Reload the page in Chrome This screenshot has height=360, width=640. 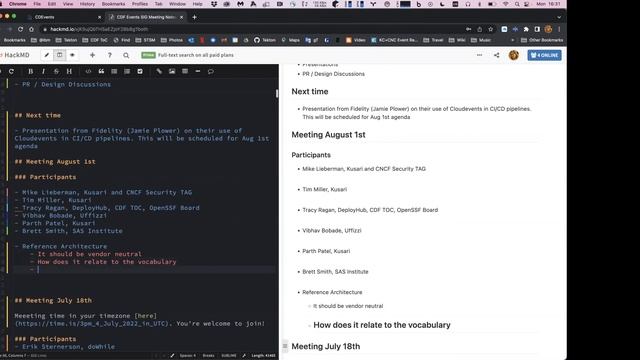pos(20,29)
